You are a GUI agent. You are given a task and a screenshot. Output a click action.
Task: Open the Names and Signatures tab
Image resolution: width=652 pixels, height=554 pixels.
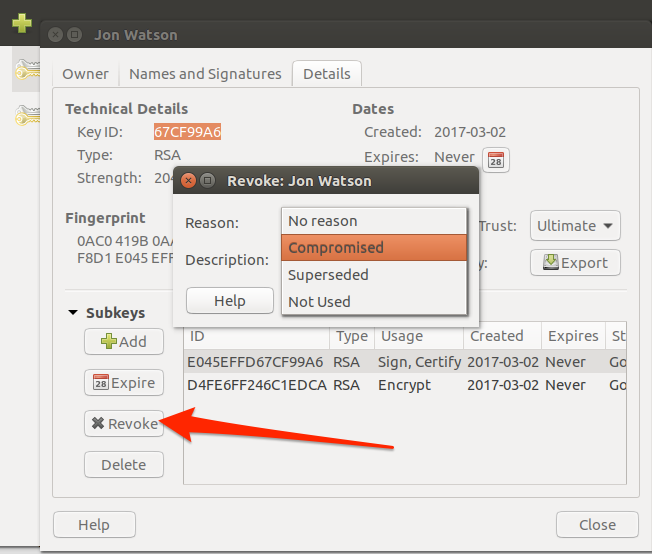205,74
